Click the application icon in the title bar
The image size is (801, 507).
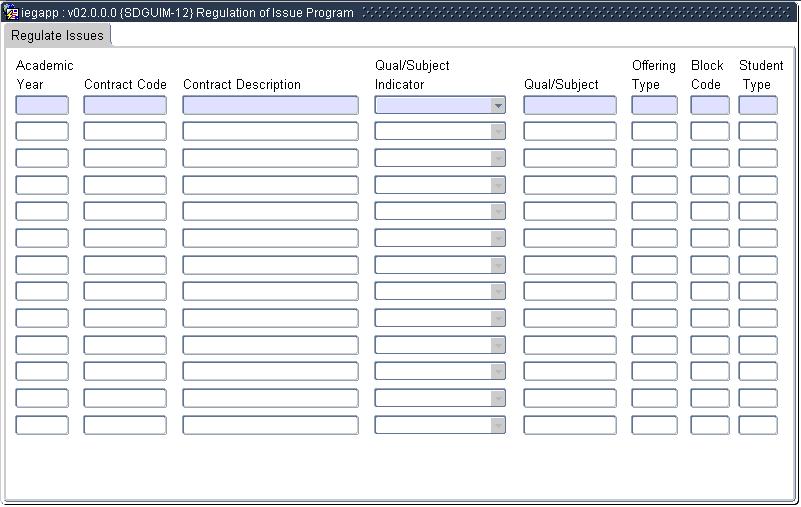[x=11, y=13]
